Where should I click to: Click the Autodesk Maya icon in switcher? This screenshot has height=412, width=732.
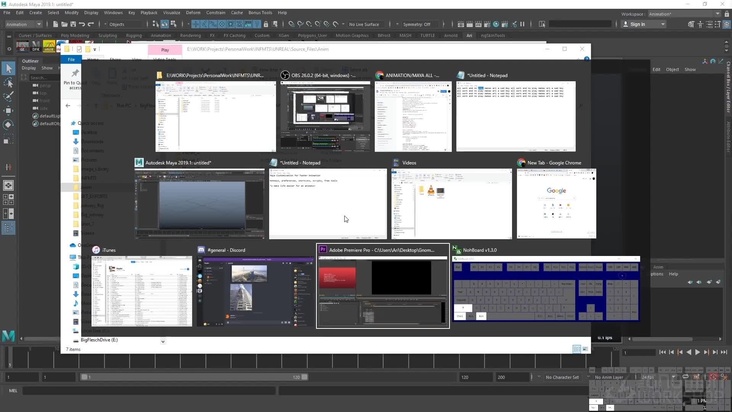[141, 162]
